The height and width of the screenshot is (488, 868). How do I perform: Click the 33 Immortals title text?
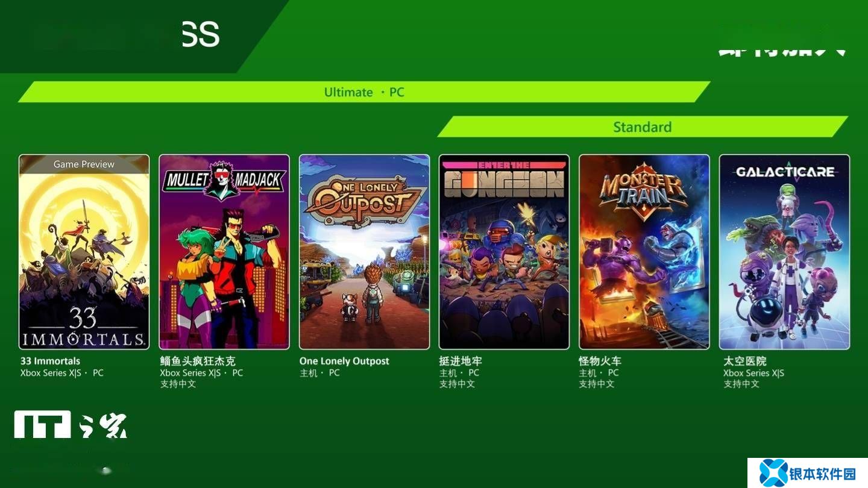click(50, 361)
